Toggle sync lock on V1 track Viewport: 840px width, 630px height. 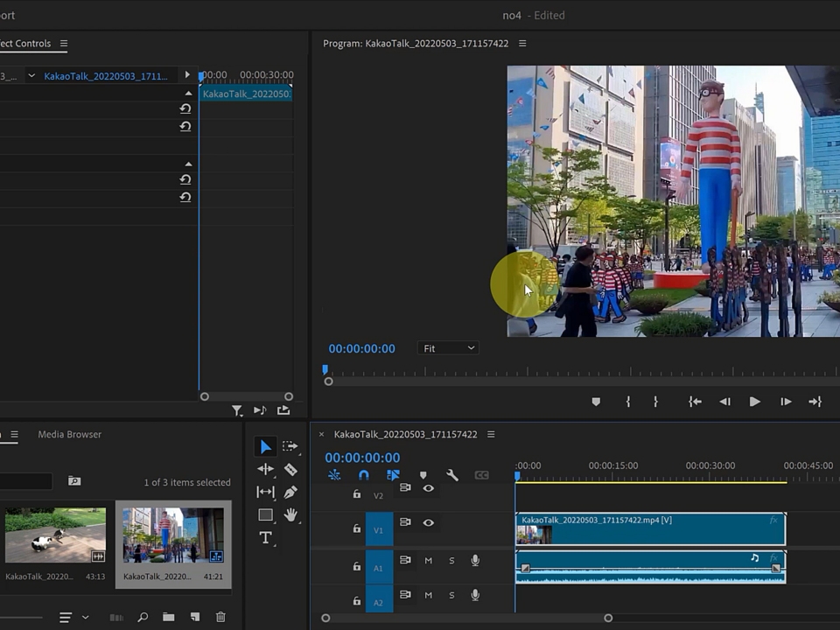[405, 521]
